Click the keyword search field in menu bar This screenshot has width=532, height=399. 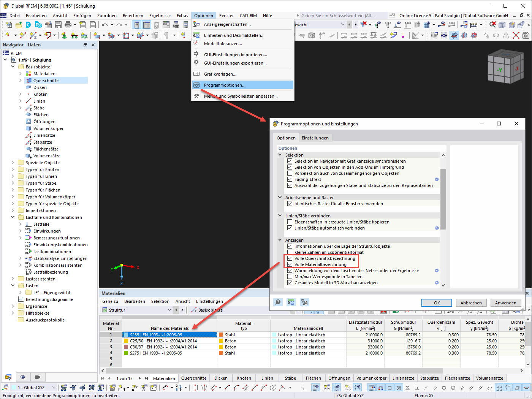pos(343,16)
